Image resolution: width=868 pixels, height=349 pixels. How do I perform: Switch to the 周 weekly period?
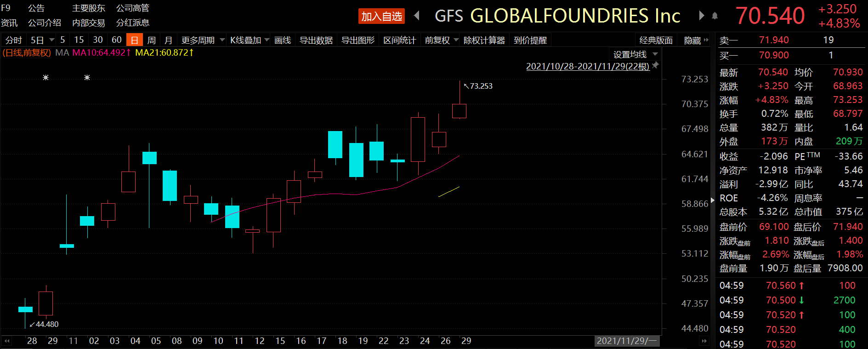[151, 40]
